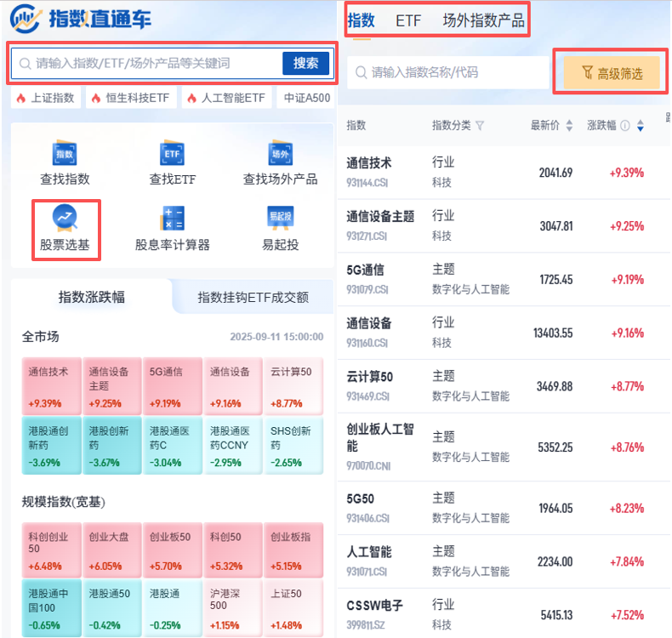Click the funnel icon on 高级筛选
The width and height of the screenshot is (672, 638).
click(588, 73)
